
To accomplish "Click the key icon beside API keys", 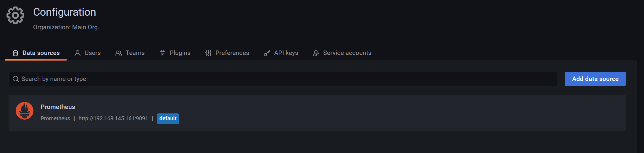I will (x=267, y=53).
